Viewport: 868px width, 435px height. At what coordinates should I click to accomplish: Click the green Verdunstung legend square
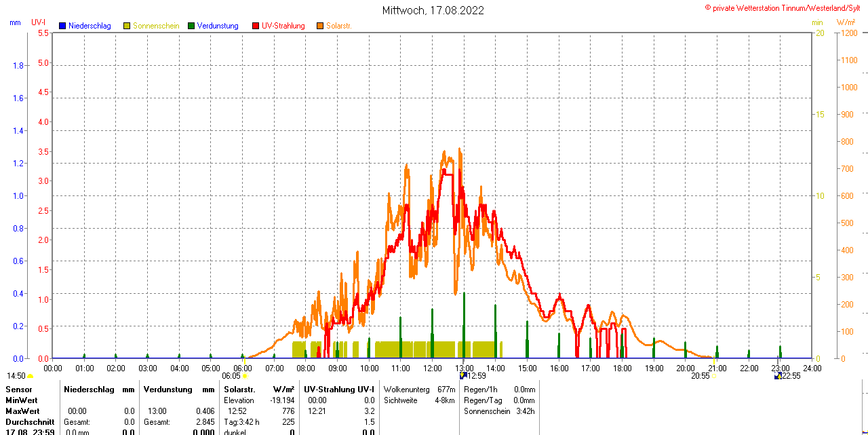point(191,26)
